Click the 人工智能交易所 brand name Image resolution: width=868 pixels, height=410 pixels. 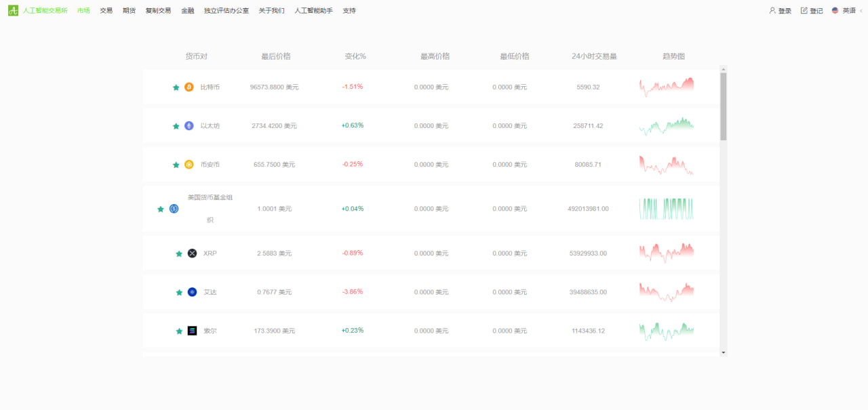[45, 11]
